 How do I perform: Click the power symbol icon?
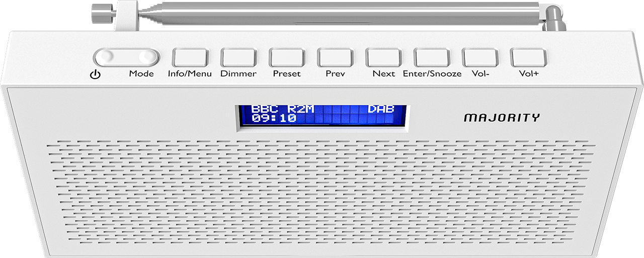click(95, 75)
